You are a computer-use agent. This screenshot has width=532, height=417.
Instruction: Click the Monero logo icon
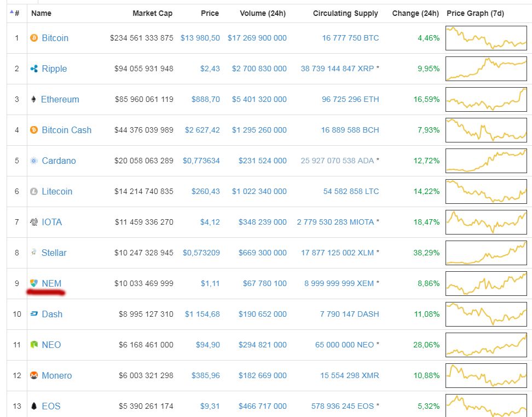(x=34, y=375)
